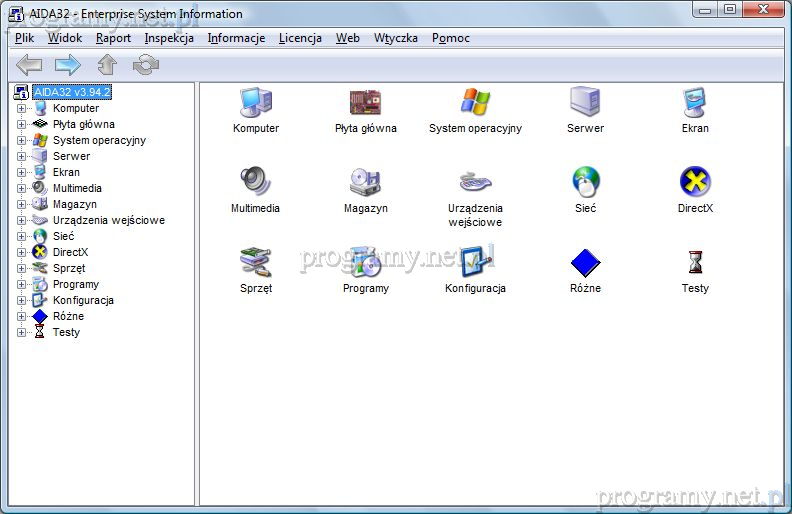
Task: Click the forward arrow toolbar button
Action: click(68, 66)
